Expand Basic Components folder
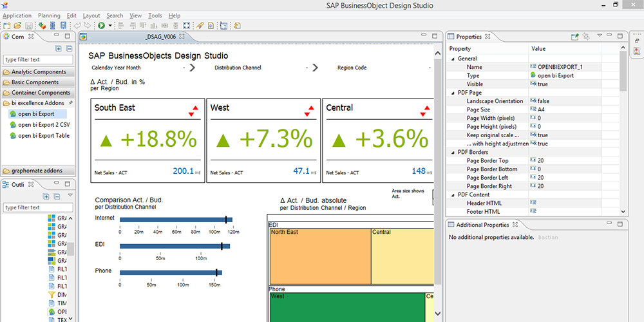 click(39, 82)
